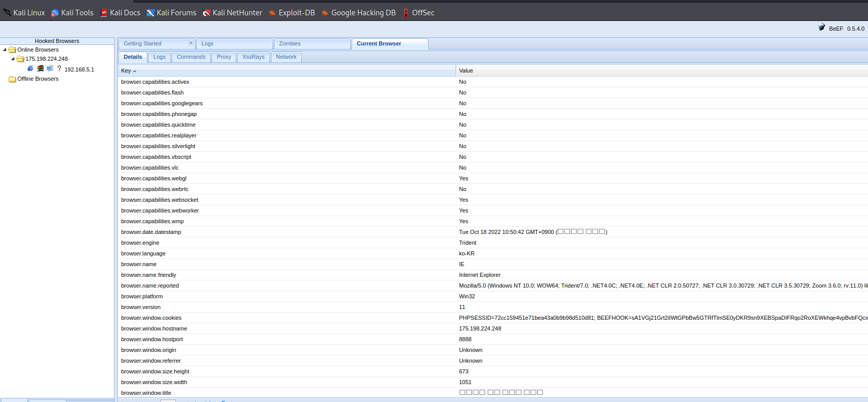Sort by the Key column header
Viewport: 868px width, 402px height.
(x=287, y=70)
